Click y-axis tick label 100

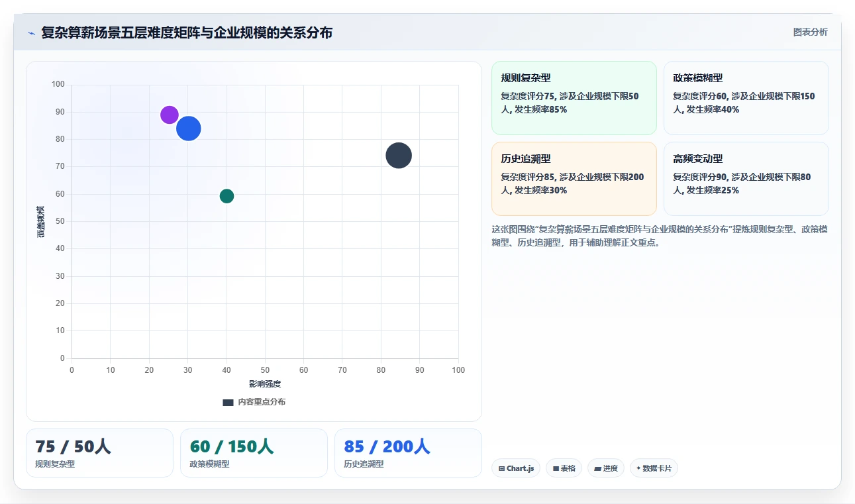click(x=58, y=84)
